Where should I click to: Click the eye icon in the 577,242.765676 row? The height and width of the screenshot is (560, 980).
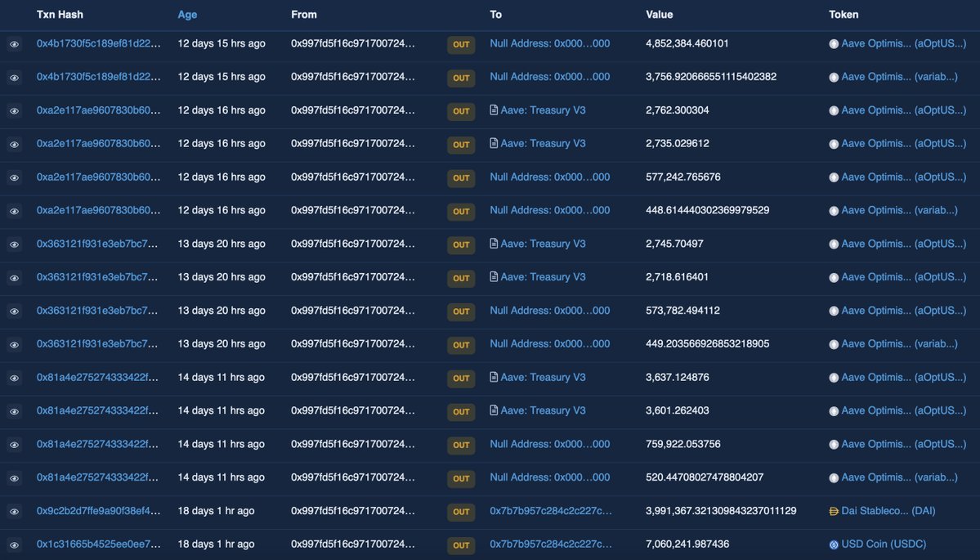(x=15, y=178)
